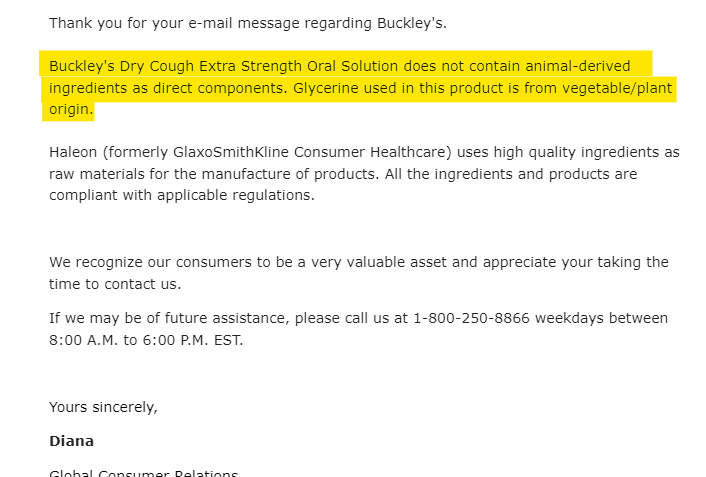Click the 'Yours sincerely,' closing line

(103, 407)
